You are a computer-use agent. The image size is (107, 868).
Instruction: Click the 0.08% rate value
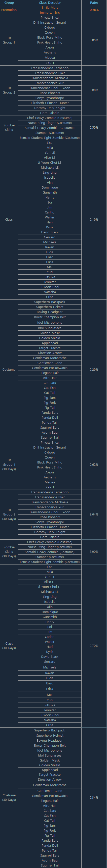coord(94,90)
